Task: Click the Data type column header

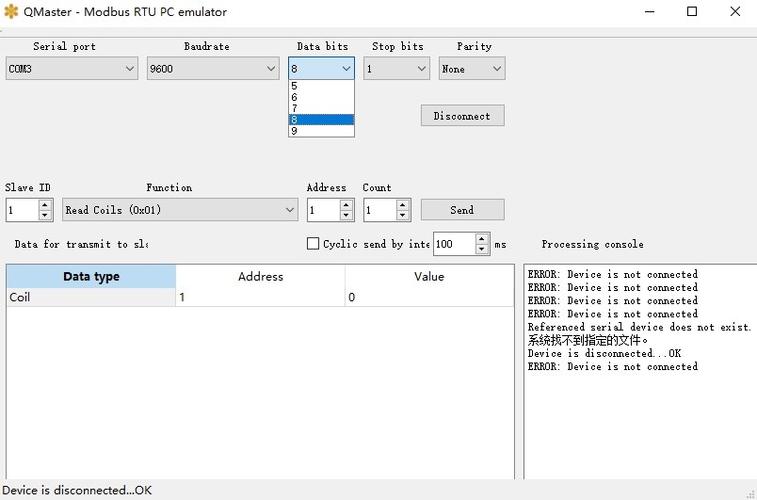Action: click(x=91, y=277)
